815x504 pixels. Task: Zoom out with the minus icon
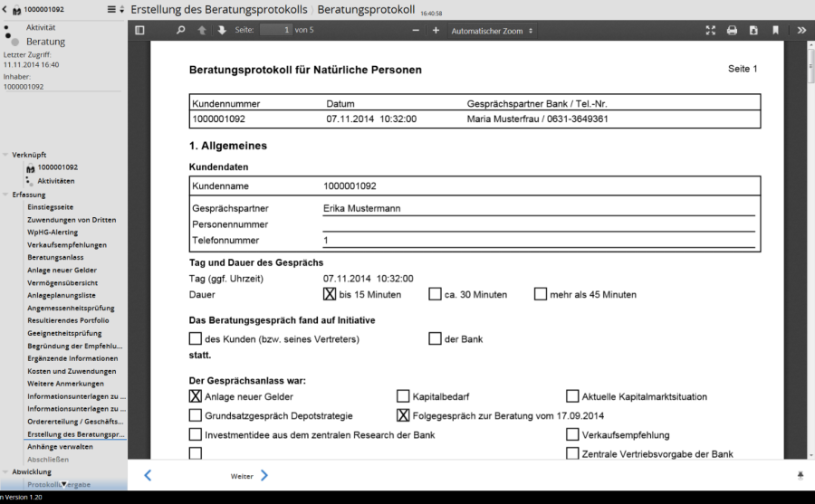(416, 30)
